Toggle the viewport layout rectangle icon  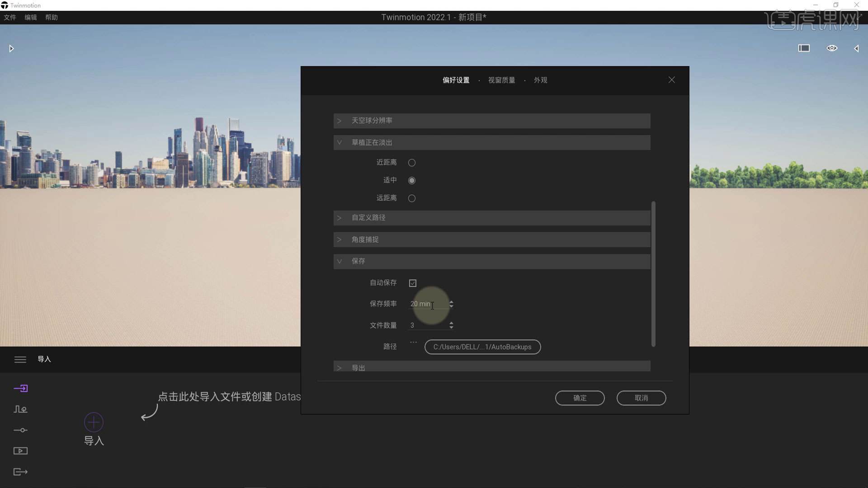(804, 48)
